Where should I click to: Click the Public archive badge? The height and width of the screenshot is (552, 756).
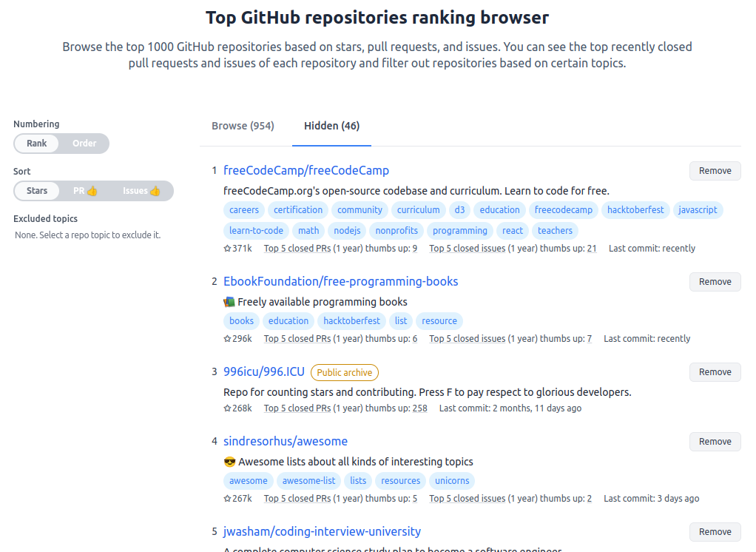[345, 372]
